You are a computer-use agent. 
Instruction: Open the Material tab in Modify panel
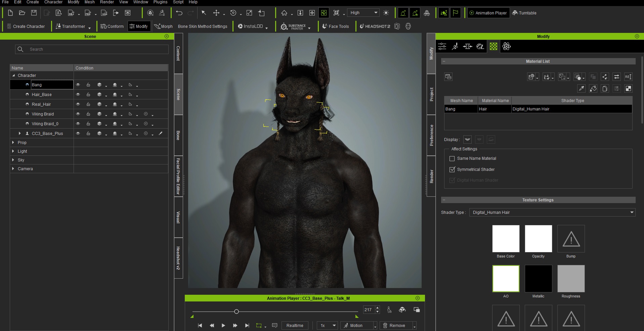coord(493,46)
